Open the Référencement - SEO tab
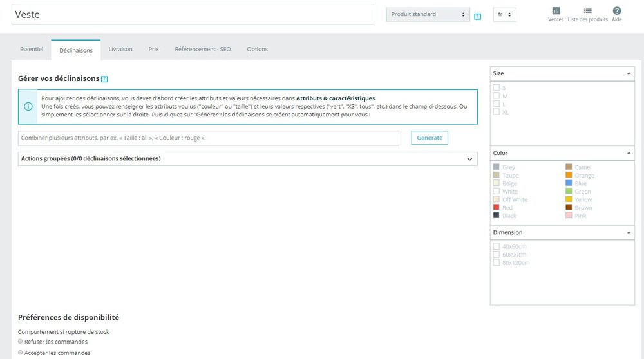The width and height of the screenshot is (644, 359). (203, 50)
